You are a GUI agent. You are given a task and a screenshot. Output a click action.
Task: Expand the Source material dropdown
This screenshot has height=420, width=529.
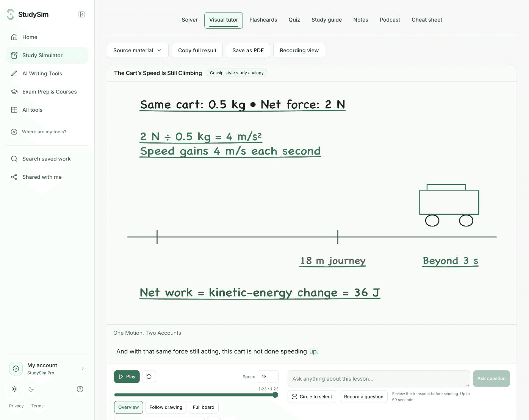(138, 50)
